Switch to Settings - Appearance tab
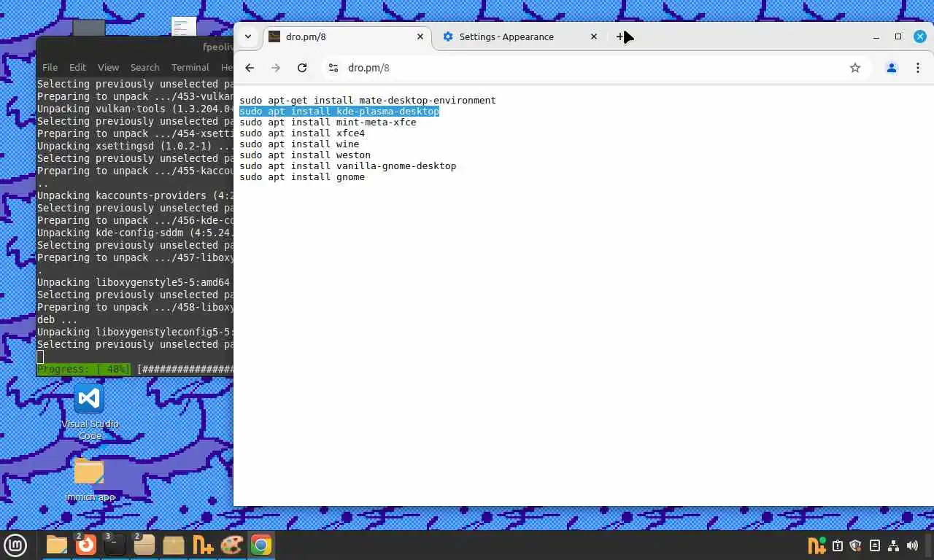The image size is (934, 560). 520,36
